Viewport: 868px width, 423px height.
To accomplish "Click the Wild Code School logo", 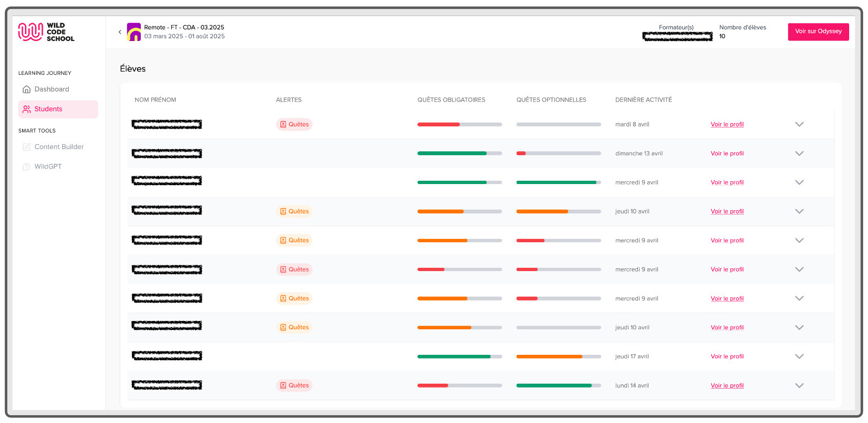I will point(46,32).
